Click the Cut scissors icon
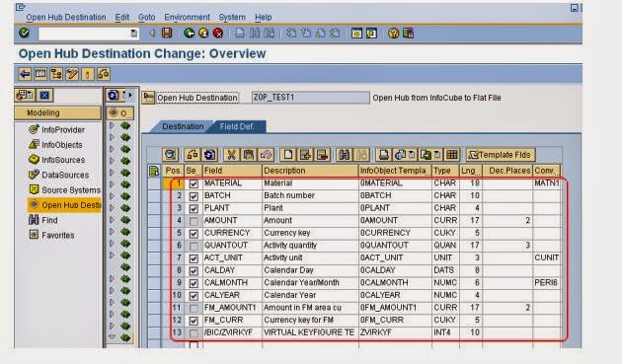Viewport: 622px width, 364px height. tap(231, 155)
